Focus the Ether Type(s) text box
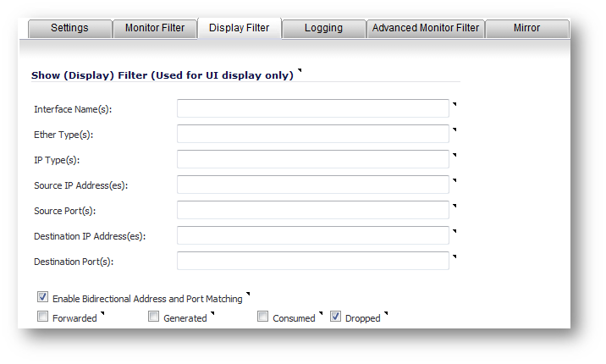The width and height of the screenshot is (606, 364). tap(312, 134)
